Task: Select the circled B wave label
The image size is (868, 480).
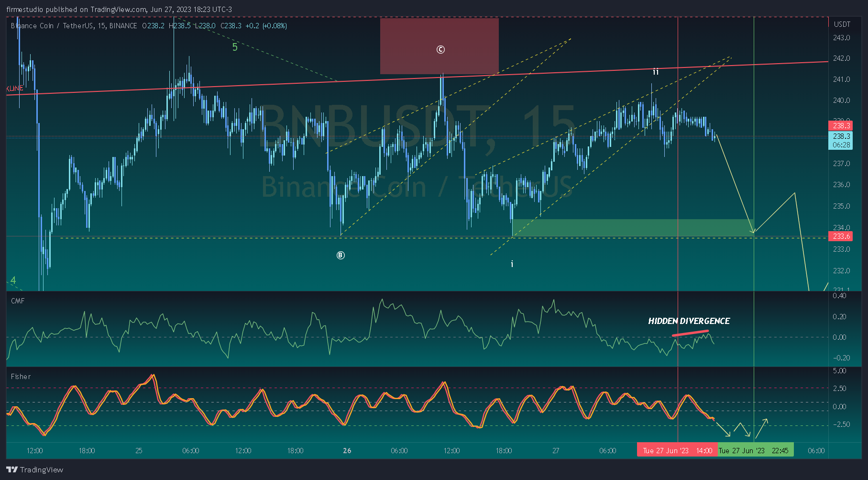Action: tap(341, 255)
